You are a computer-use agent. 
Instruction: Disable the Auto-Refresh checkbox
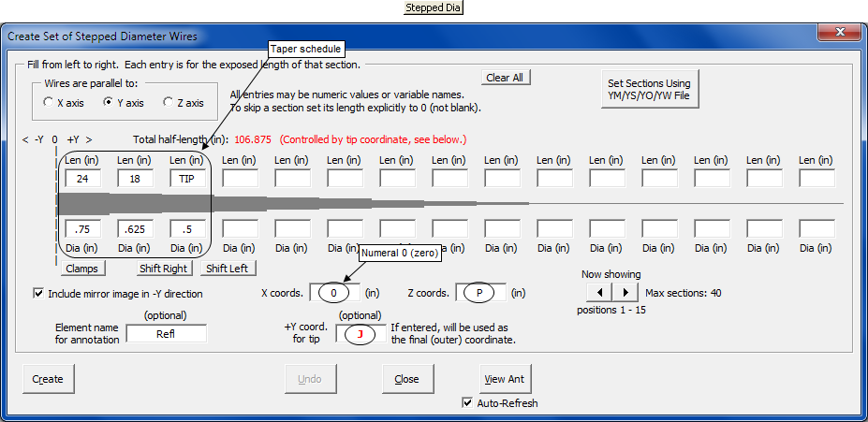[x=468, y=403]
